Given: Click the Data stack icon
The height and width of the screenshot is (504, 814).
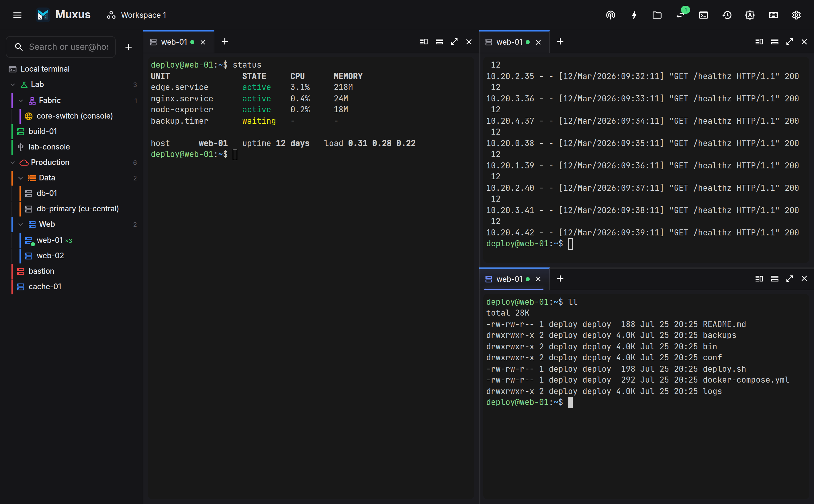Looking at the screenshot, I should 32,178.
